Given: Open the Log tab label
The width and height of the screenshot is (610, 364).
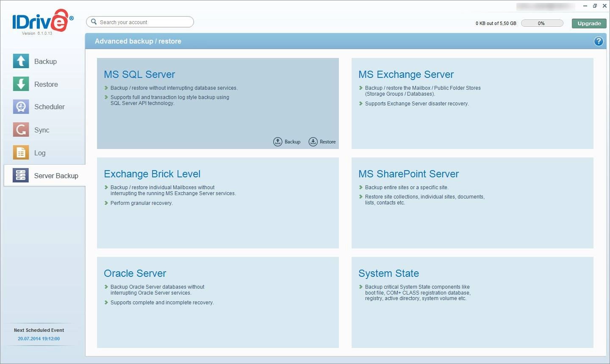Looking at the screenshot, I should 40,153.
